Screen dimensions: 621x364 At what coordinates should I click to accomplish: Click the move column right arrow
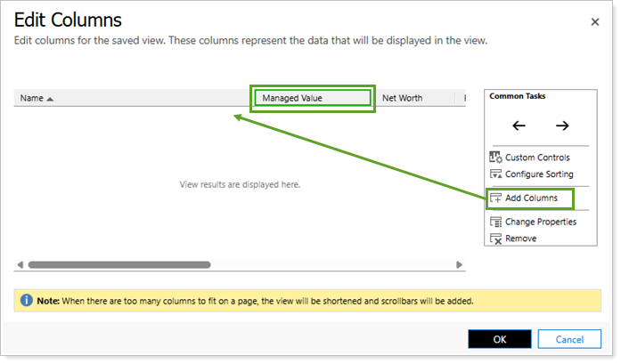[562, 125]
